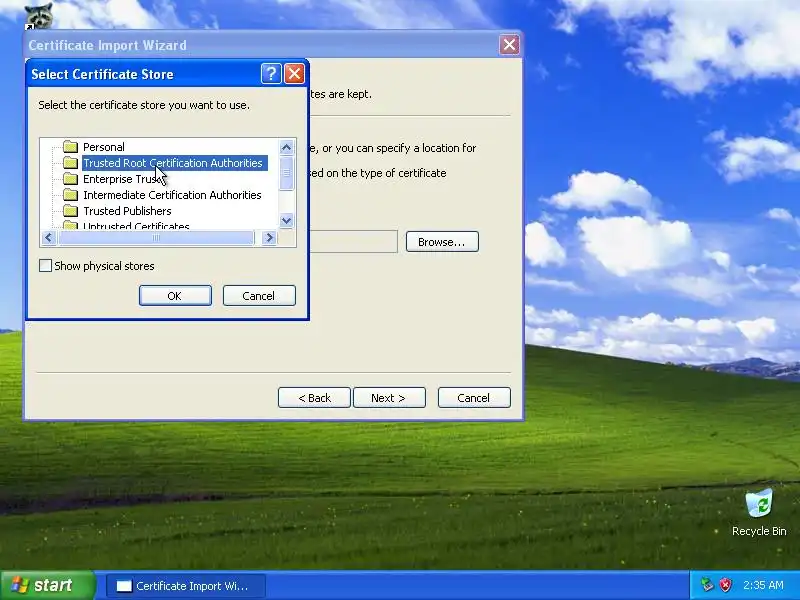This screenshot has width=800, height=600.
Task: Cancel the Certificate Import Wizard
Action: tap(474, 398)
